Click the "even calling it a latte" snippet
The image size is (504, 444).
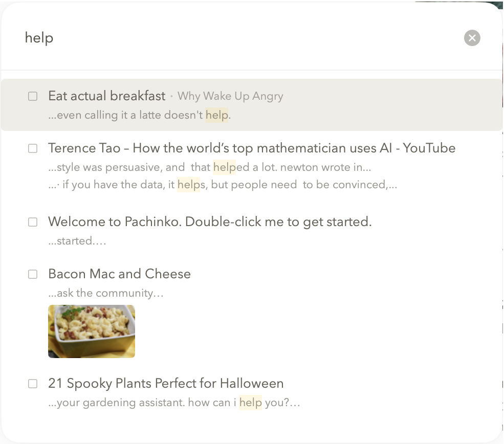click(x=139, y=115)
